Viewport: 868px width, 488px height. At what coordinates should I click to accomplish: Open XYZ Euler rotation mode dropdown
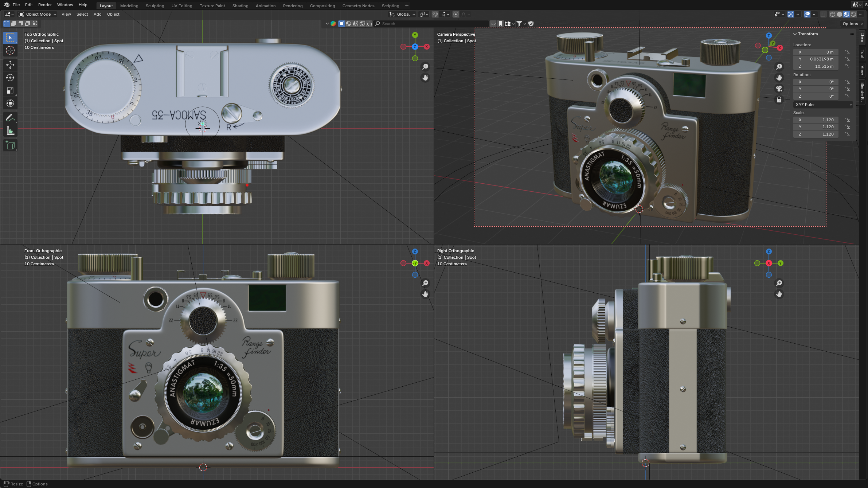coord(823,105)
